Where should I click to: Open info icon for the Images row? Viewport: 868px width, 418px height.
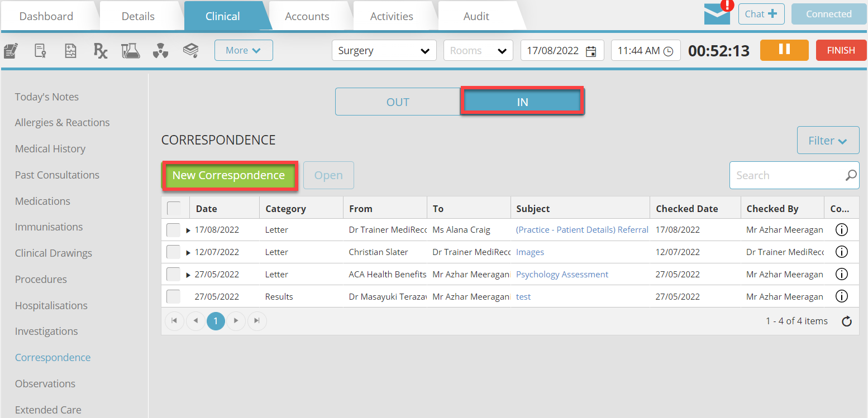point(841,252)
